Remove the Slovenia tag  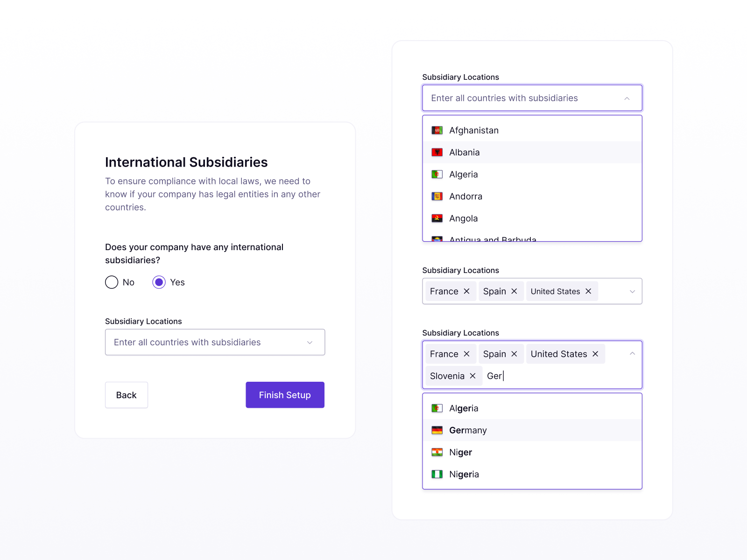pos(473,376)
